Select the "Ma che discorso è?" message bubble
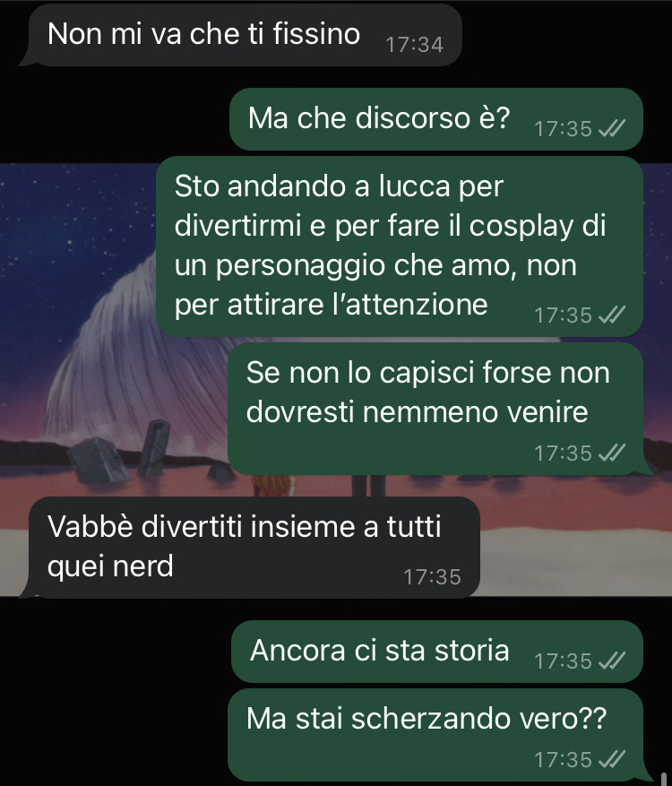 [436, 119]
